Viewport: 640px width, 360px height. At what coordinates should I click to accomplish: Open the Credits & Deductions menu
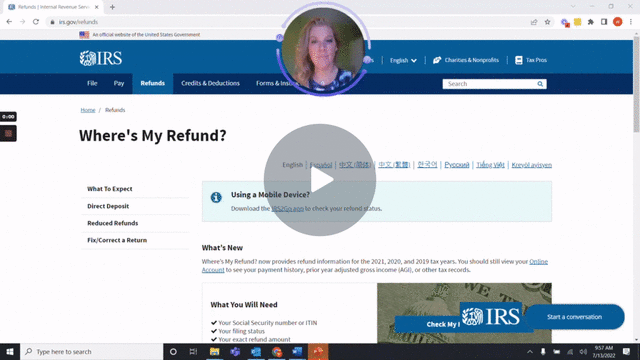(210, 83)
